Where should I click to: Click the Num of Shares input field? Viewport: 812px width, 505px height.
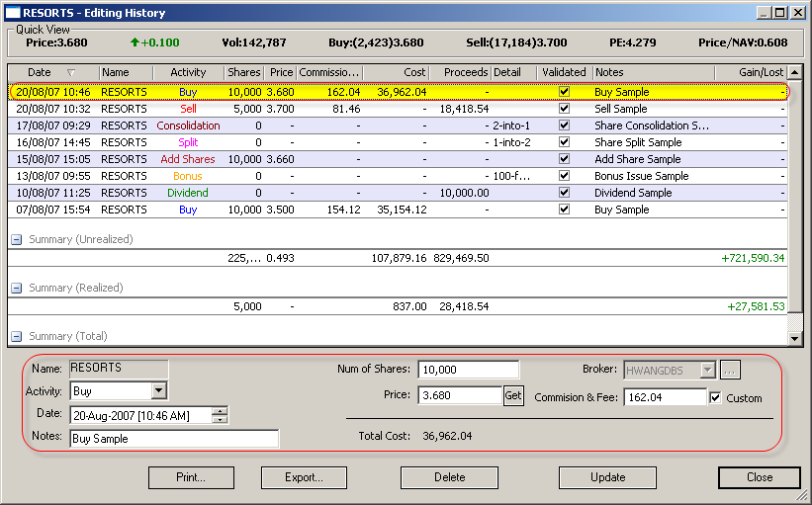[x=468, y=370]
